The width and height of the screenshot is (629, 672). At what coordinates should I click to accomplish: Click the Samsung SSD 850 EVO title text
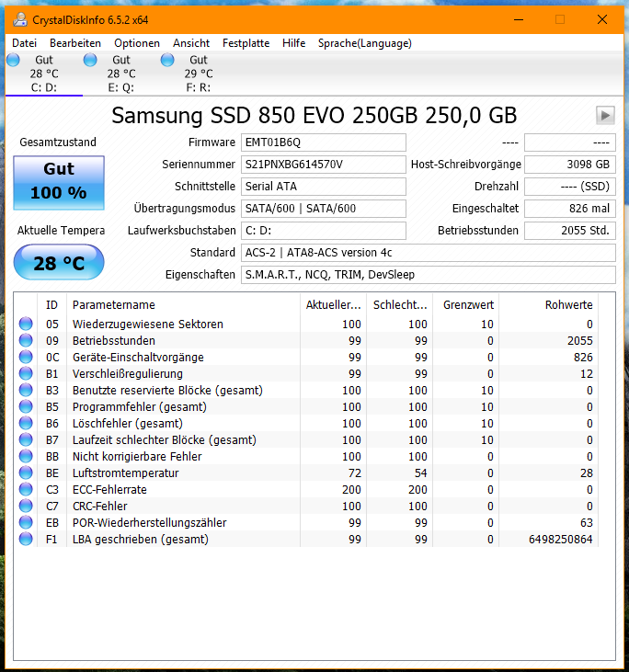tap(314, 115)
